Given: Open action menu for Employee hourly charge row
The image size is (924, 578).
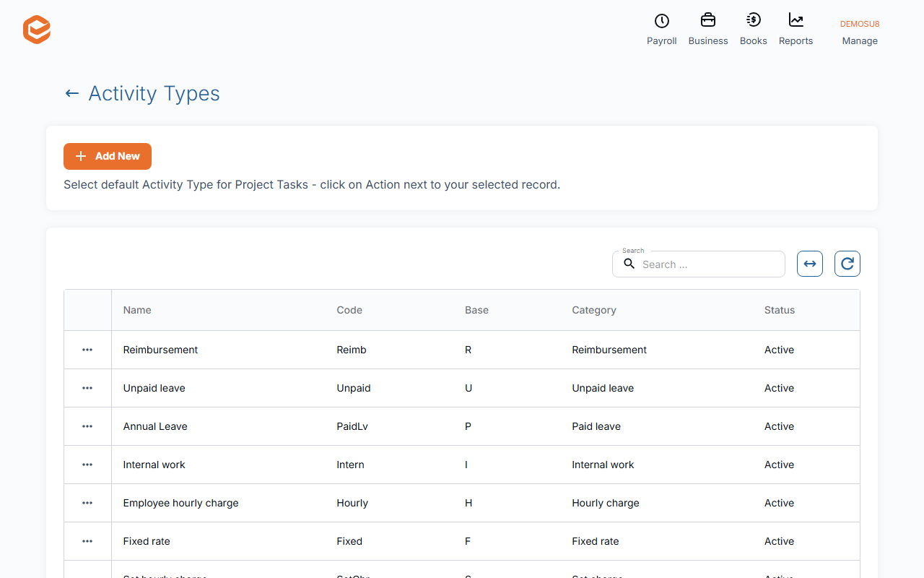Looking at the screenshot, I should pyautogui.click(x=87, y=503).
